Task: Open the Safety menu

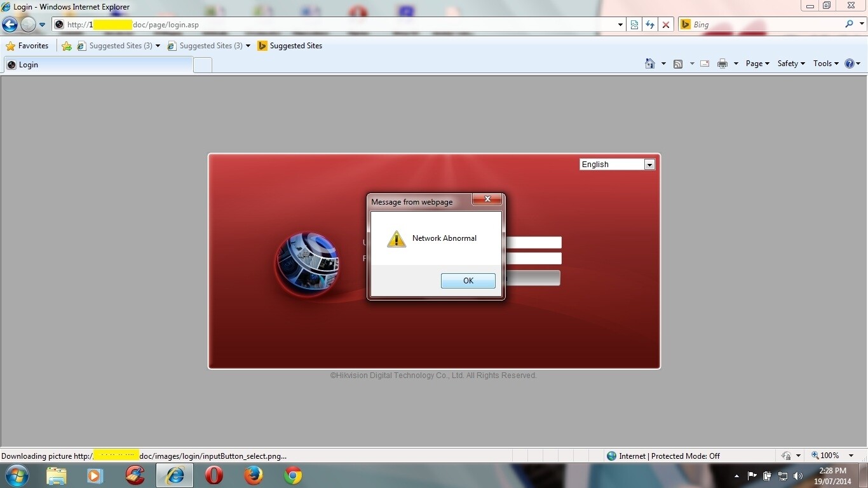Action: pos(790,64)
